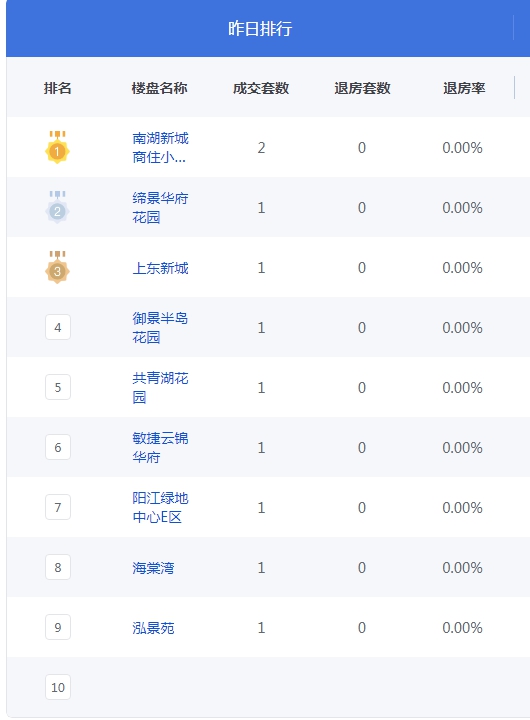
Task: Click the gold first-place medal icon
Action: coord(57,147)
